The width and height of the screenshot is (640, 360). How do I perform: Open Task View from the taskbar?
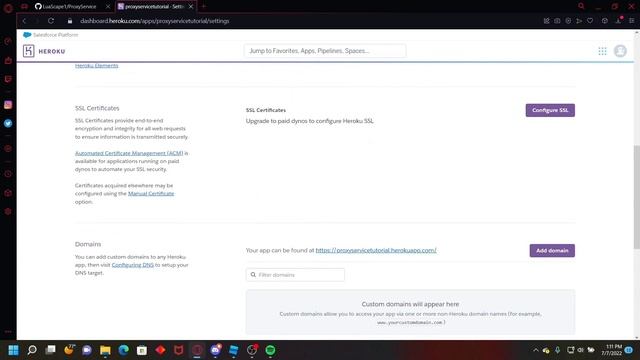[50, 350]
